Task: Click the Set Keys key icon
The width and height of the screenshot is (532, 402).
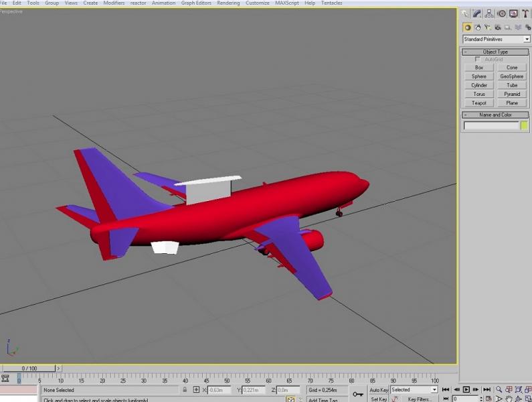Action: [357, 394]
